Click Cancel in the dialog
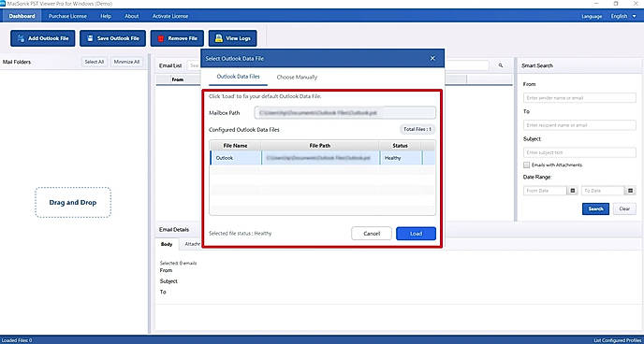 click(x=372, y=234)
